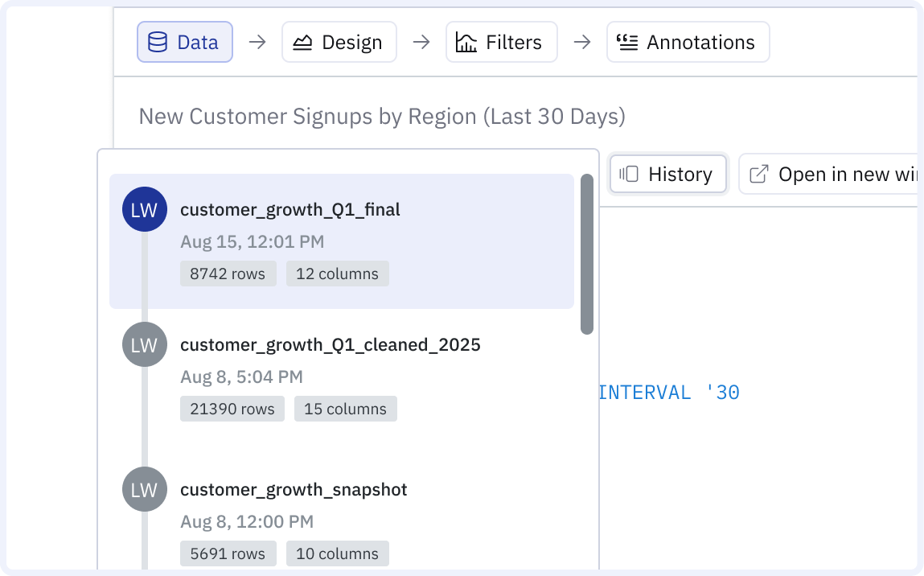Click the Aug 15, 12:01 PM timestamp
This screenshot has width=924, height=576.
pos(253,241)
